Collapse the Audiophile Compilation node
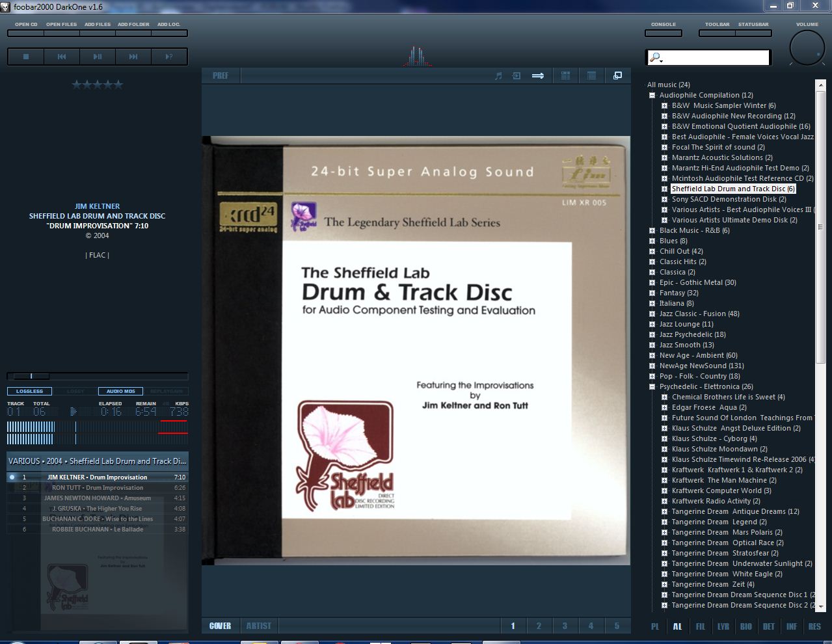This screenshot has height=644, width=832. click(652, 95)
